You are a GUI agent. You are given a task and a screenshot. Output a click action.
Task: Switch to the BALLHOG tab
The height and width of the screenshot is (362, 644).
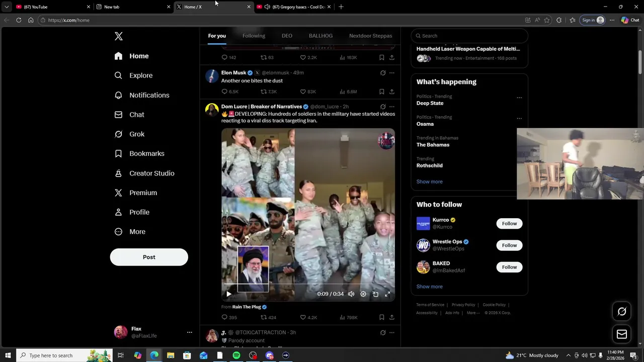pyautogui.click(x=320, y=36)
